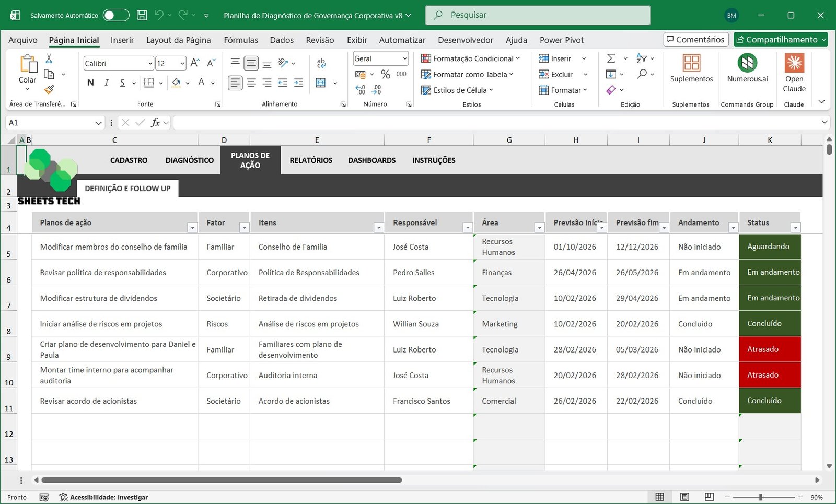Switch to Page Layout view in status bar
The height and width of the screenshot is (504, 836).
[x=684, y=497]
